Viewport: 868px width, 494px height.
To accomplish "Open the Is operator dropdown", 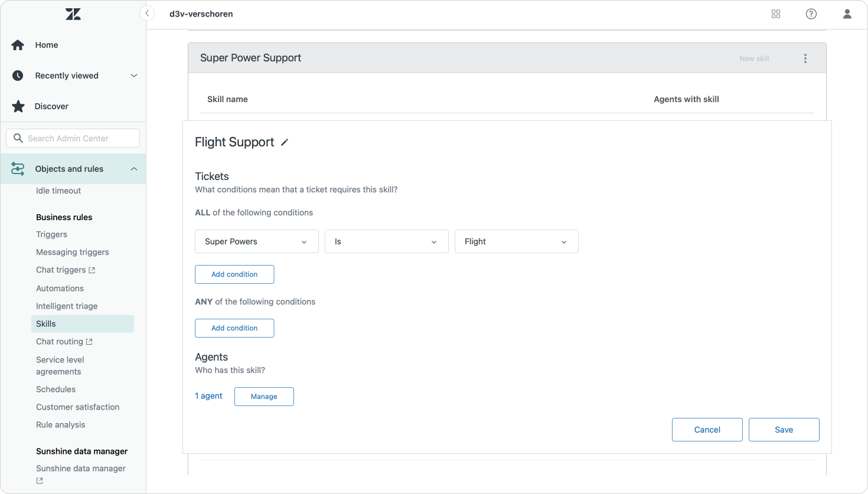I will point(387,241).
